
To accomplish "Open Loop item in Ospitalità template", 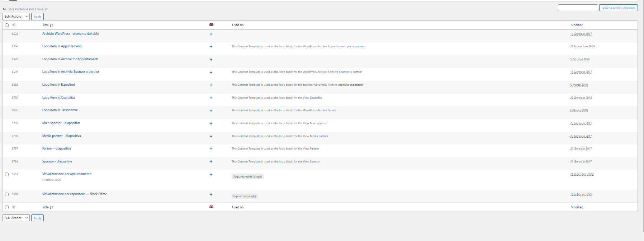I will coord(58,98).
